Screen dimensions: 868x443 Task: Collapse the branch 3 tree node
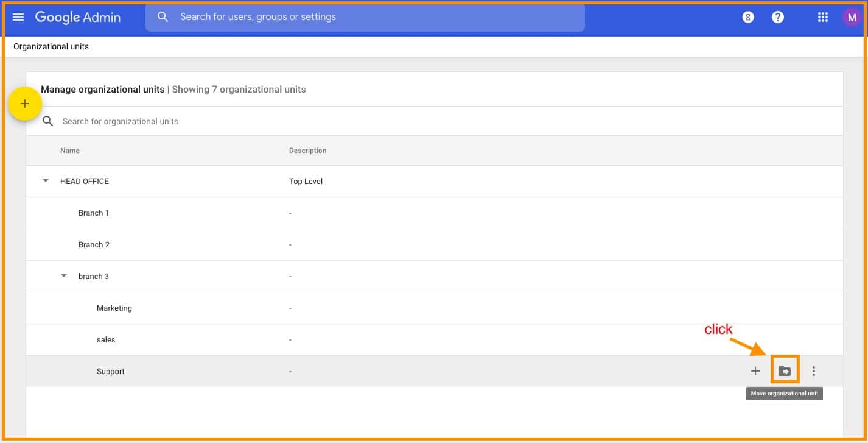click(x=64, y=276)
